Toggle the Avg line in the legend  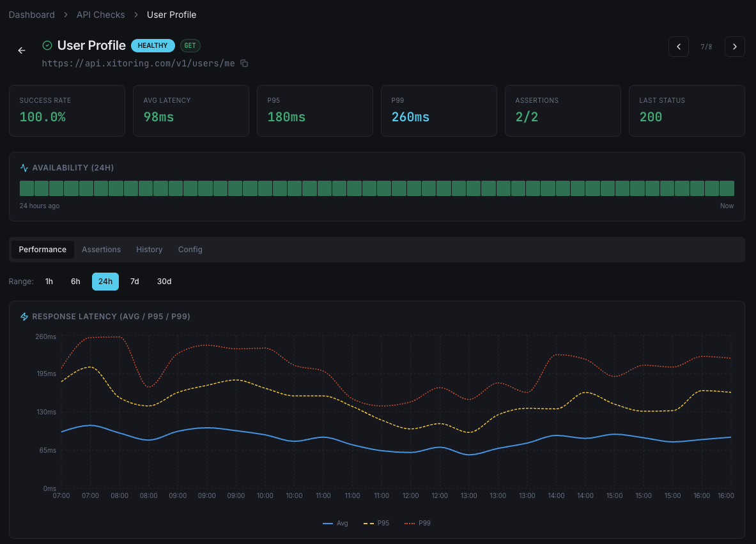click(x=335, y=523)
